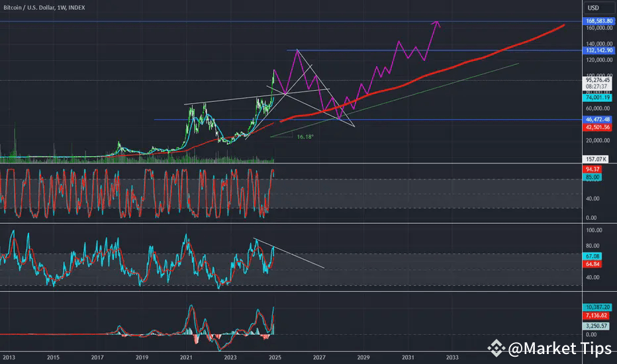Screen dimensions: 617x364
Task: Click the 3,250.57 MACD histogram label
Action: click(596, 326)
